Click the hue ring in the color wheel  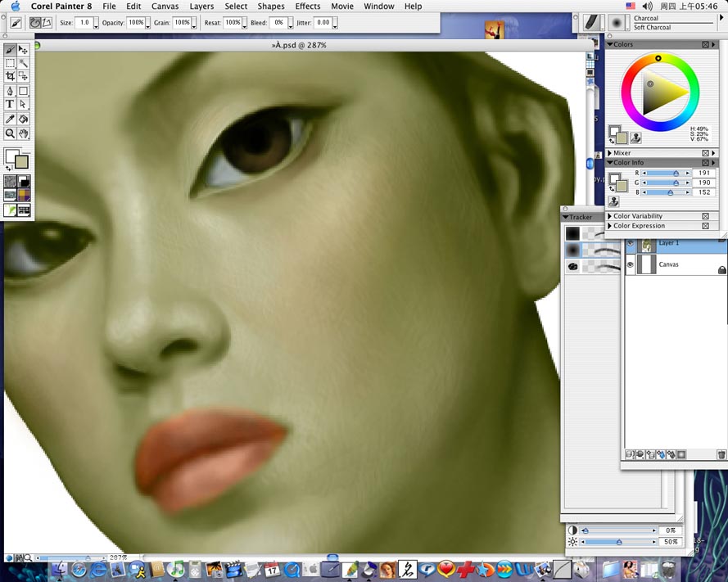(658, 58)
